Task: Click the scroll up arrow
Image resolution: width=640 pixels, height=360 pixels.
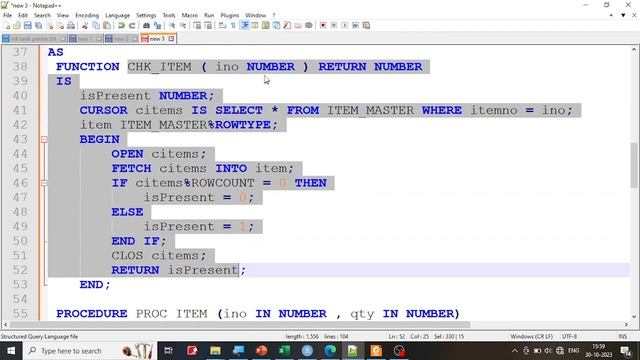Action: coord(633,49)
